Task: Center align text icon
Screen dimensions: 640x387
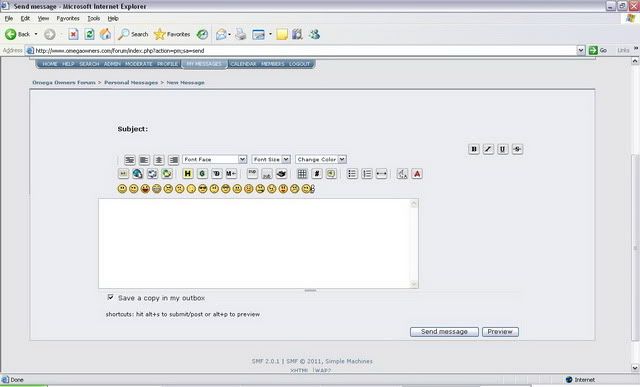Action: coord(159,160)
